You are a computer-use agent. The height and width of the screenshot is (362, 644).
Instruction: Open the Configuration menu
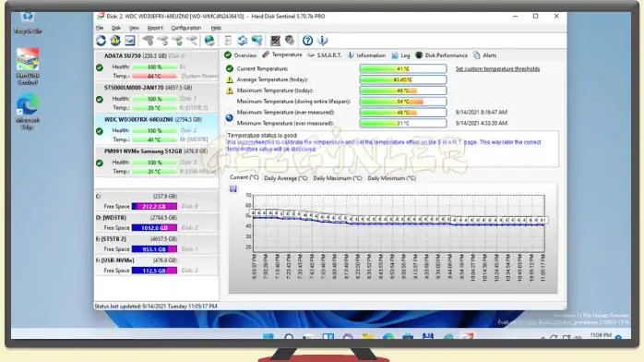(x=186, y=28)
